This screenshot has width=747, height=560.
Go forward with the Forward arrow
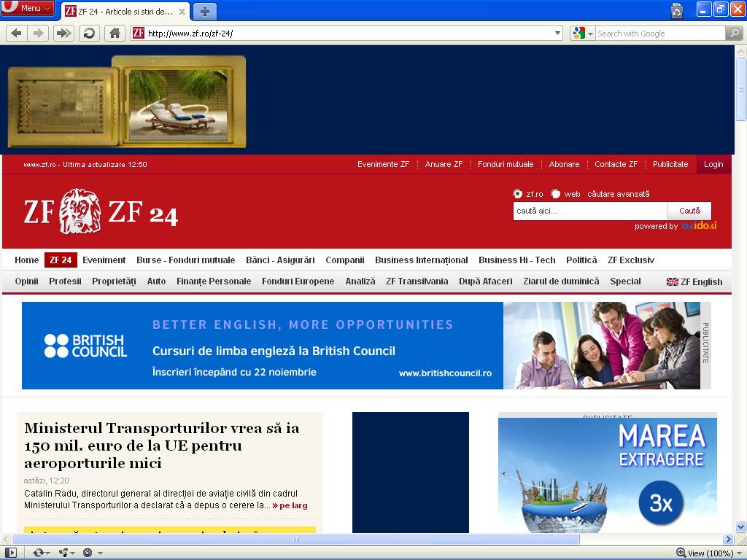click(x=38, y=34)
